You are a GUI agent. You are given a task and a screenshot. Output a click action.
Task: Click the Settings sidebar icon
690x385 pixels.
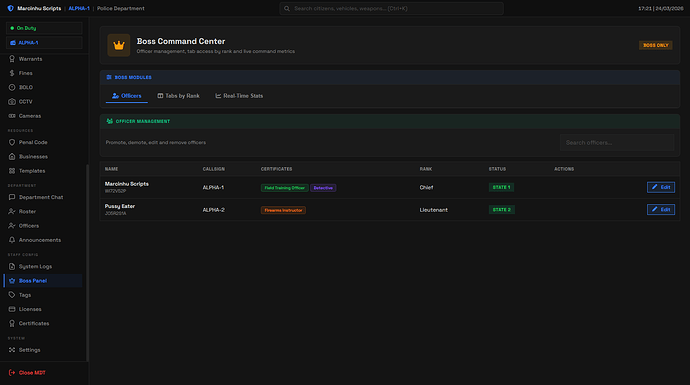12,350
